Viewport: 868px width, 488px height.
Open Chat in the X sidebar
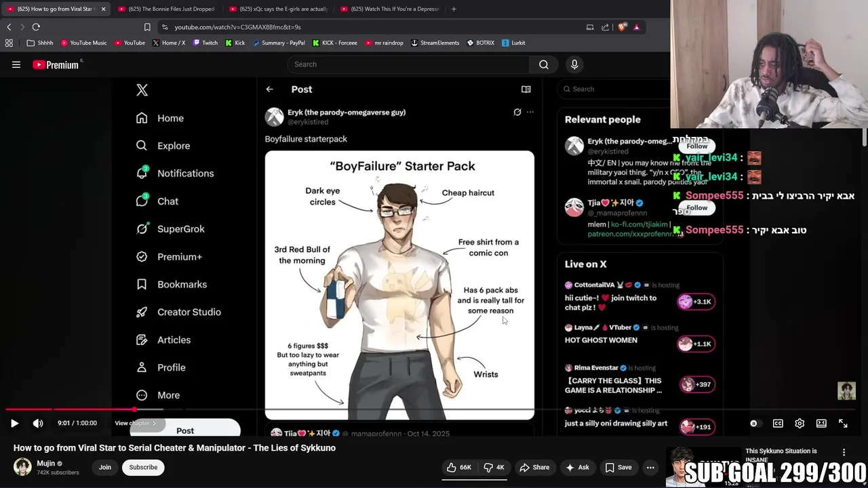[x=157, y=201]
